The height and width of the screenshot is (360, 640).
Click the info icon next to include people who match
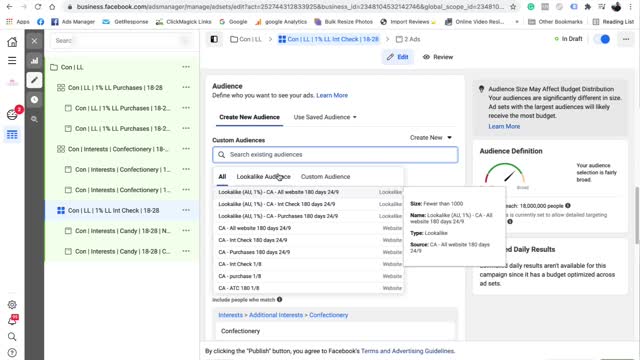click(x=280, y=300)
